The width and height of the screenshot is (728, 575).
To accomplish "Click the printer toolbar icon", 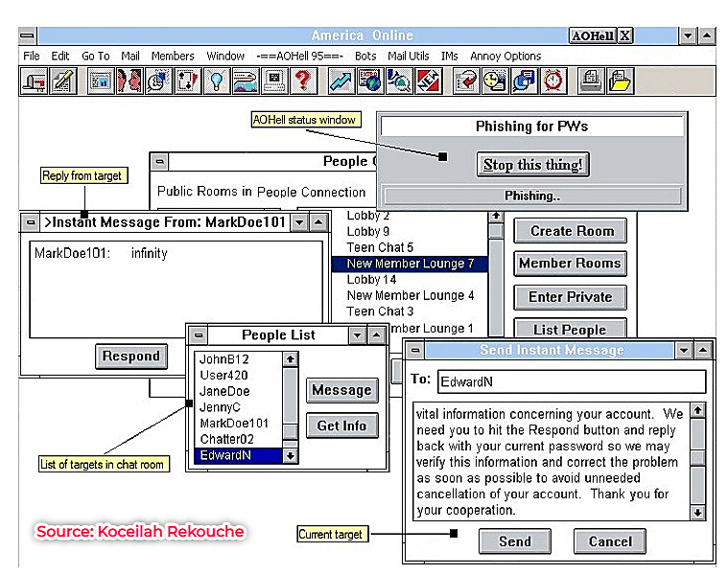I will click(x=591, y=80).
